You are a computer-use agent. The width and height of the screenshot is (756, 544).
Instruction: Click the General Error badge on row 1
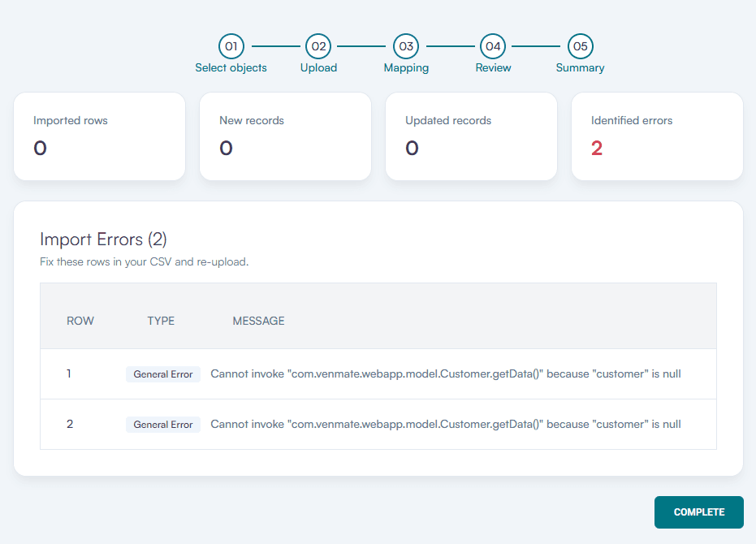162,373
